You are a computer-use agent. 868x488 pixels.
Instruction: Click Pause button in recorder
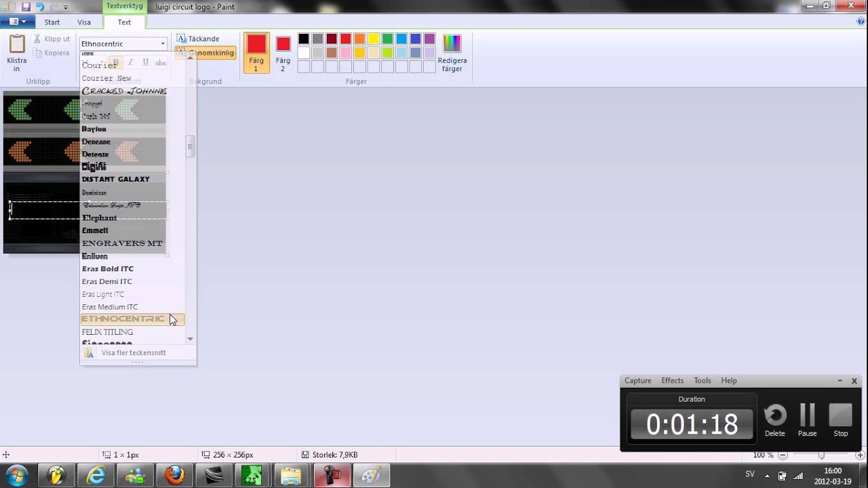[x=807, y=420]
